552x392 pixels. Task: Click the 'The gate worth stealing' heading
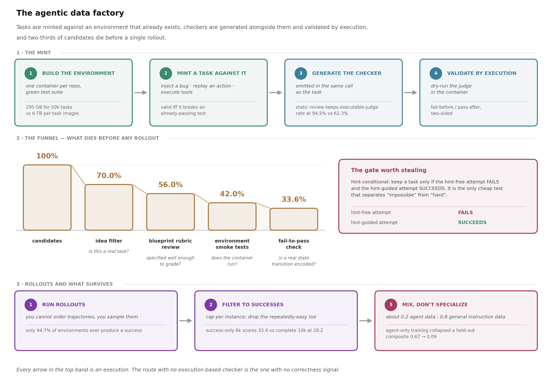[x=389, y=170]
